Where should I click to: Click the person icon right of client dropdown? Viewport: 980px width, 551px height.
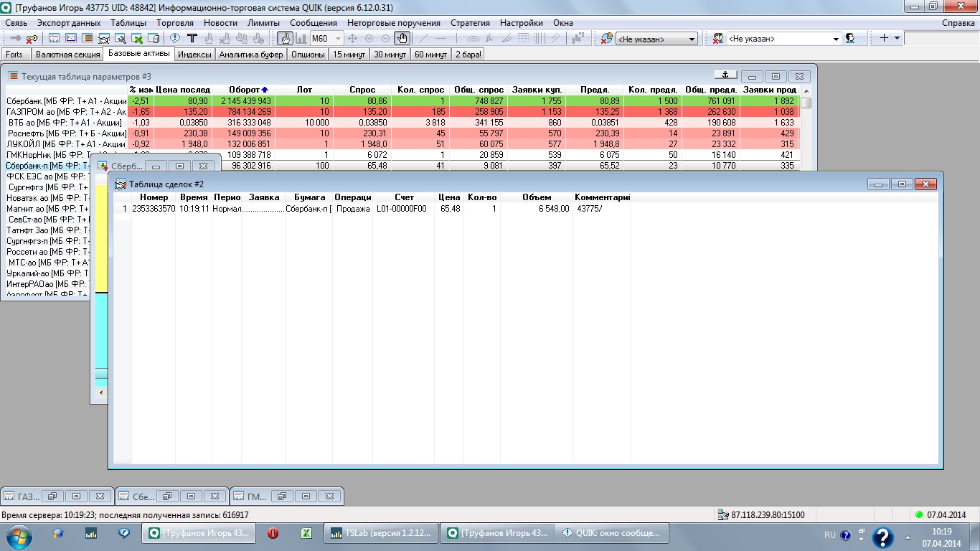(x=850, y=39)
